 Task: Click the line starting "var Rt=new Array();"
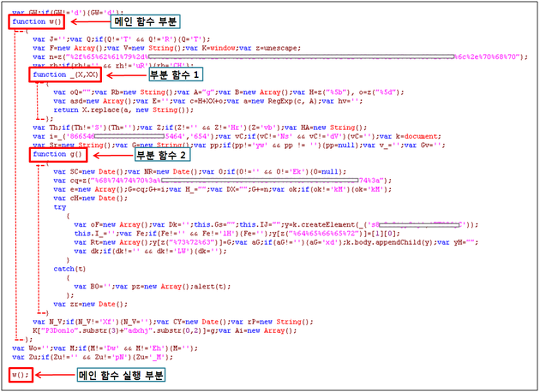click(276, 243)
